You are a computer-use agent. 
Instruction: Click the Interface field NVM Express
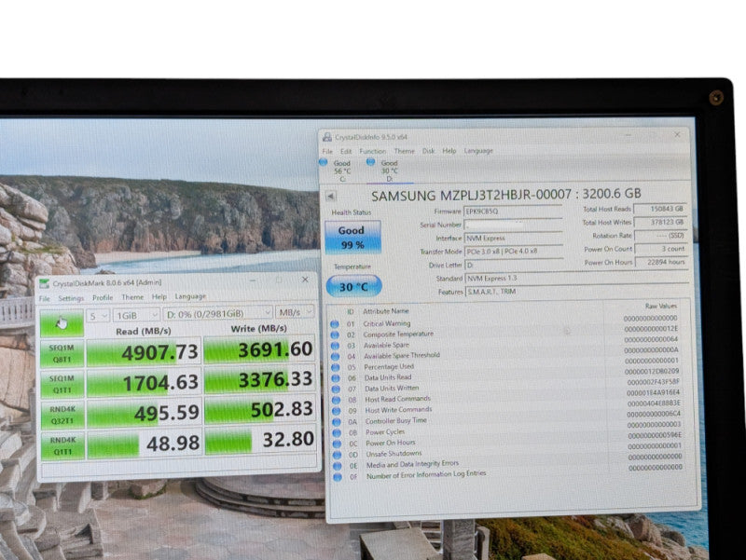click(x=514, y=238)
